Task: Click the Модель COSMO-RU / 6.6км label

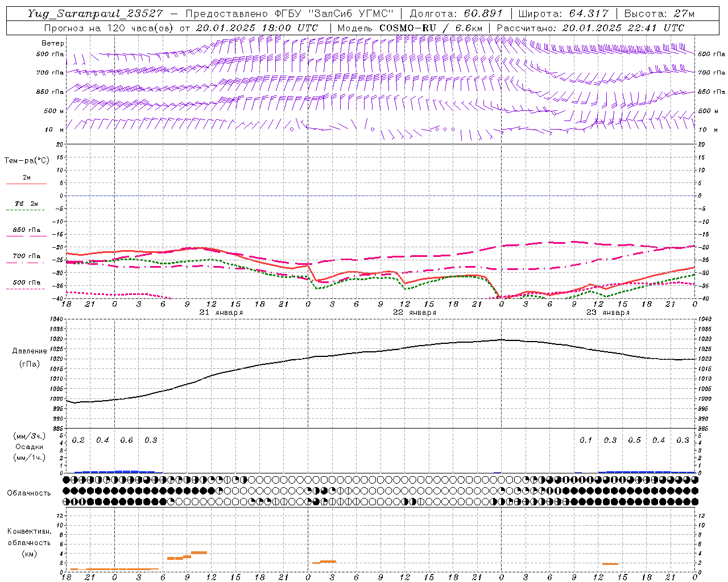Action: 410,28
